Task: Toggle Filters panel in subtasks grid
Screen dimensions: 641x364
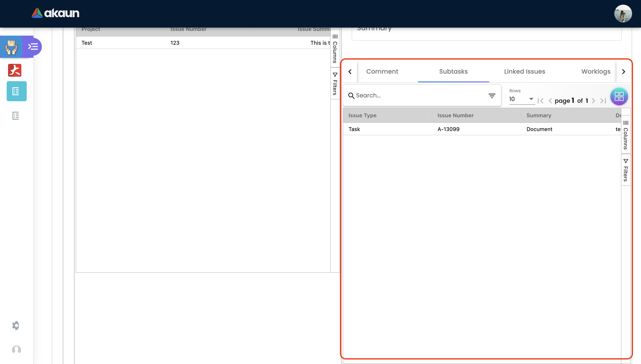Action: click(625, 170)
